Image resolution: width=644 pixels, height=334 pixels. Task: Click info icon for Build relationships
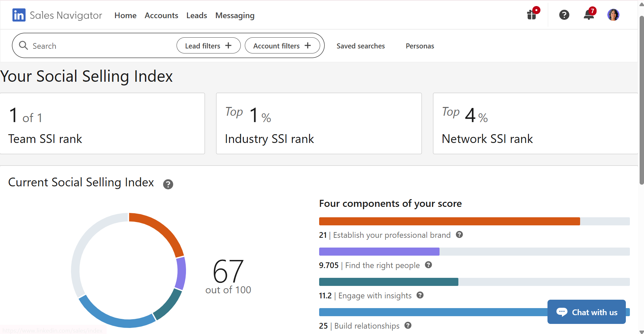(408, 326)
